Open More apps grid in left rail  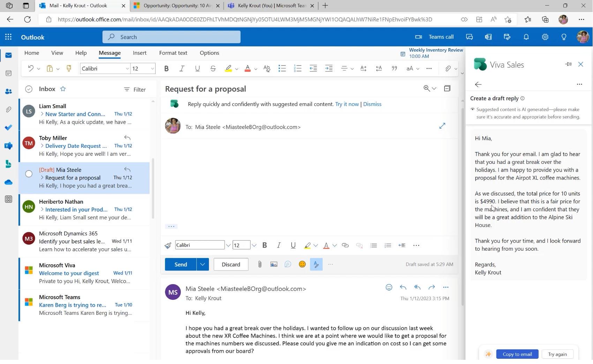pyautogui.click(x=8, y=199)
